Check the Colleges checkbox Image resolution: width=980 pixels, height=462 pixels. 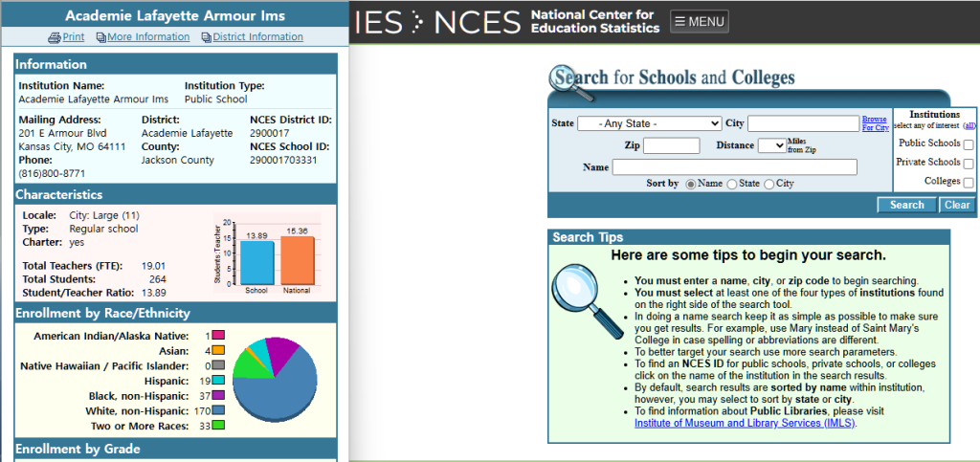pyautogui.click(x=969, y=183)
